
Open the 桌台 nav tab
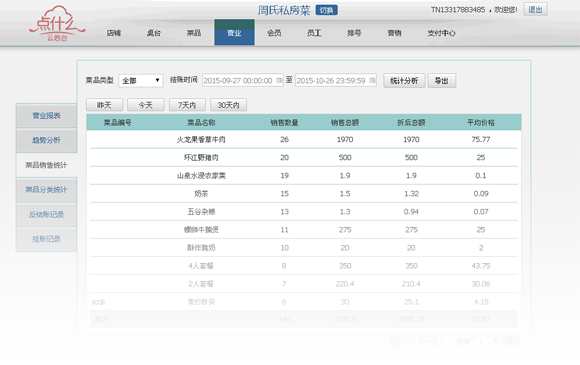(154, 33)
